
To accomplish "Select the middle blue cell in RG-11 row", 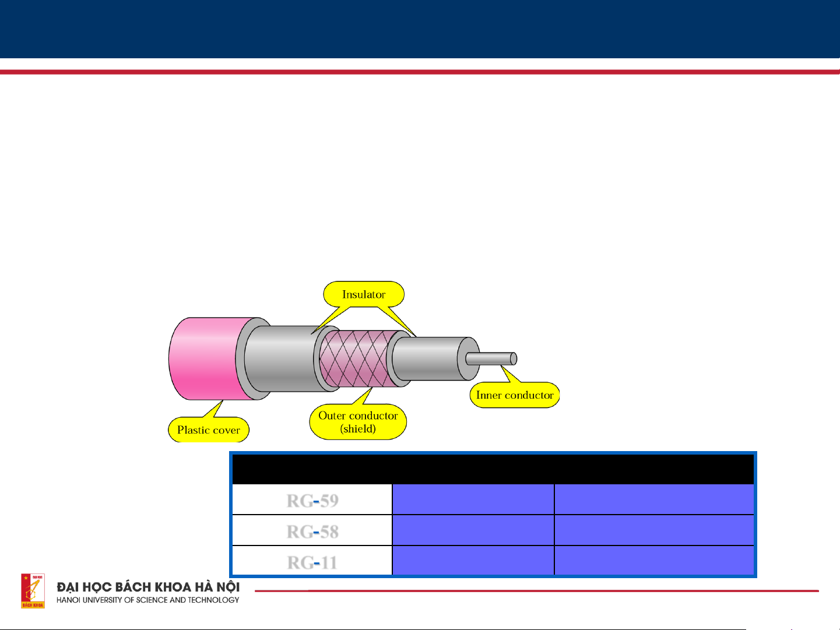I will (x=473, y=561).
